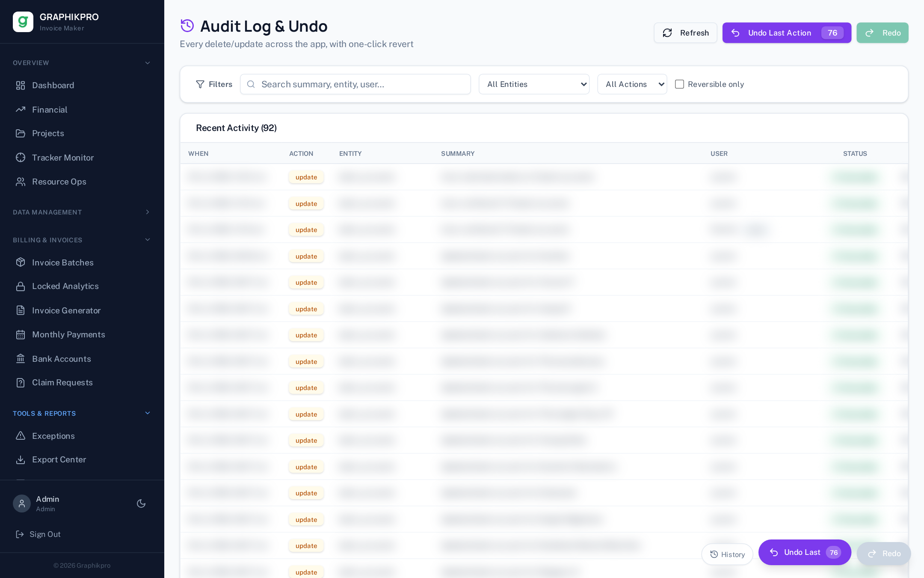Click the floating Redo button
The width and height of the screenshot is (924, 578).
click(884, 554)
